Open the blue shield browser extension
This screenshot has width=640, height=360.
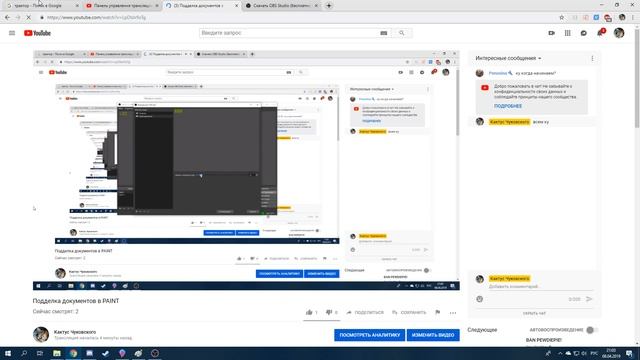point(596,18)
